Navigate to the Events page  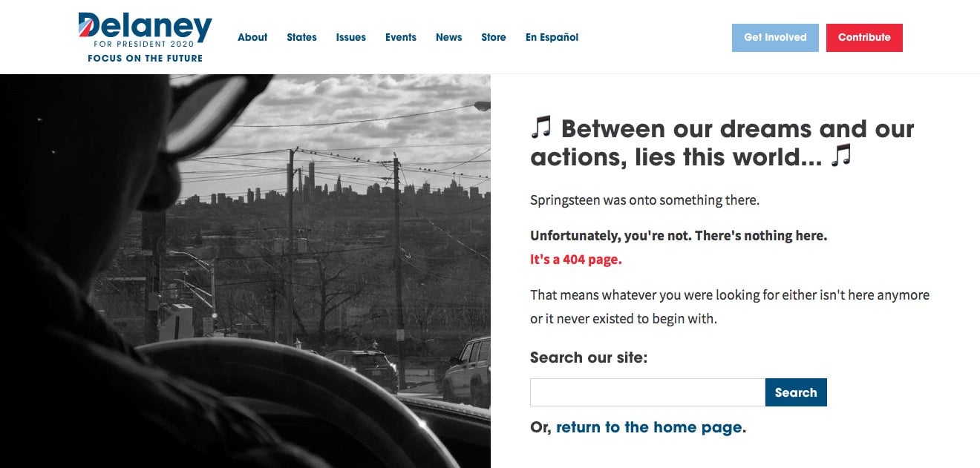point(401,37)
